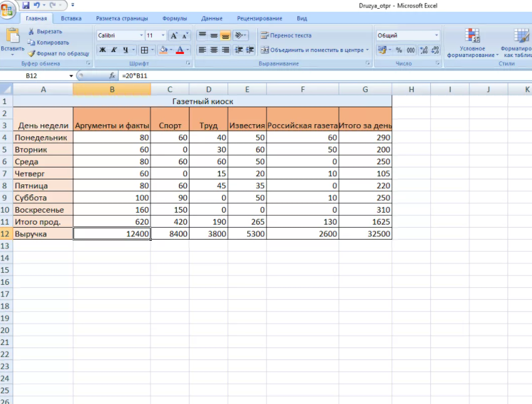The height and width of the screenshot is (404, 532).
Task: Center text horizontally
Action: [x=214, y=50]
